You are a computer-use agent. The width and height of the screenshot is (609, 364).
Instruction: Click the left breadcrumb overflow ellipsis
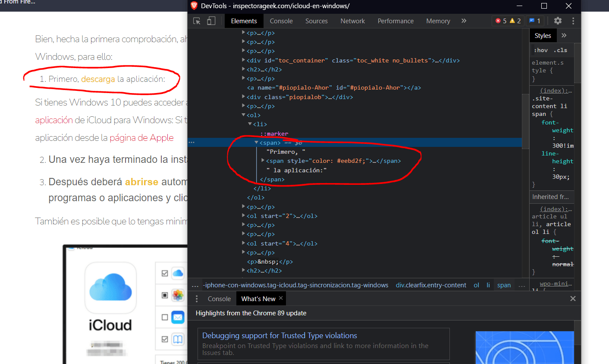click(195, 285)
